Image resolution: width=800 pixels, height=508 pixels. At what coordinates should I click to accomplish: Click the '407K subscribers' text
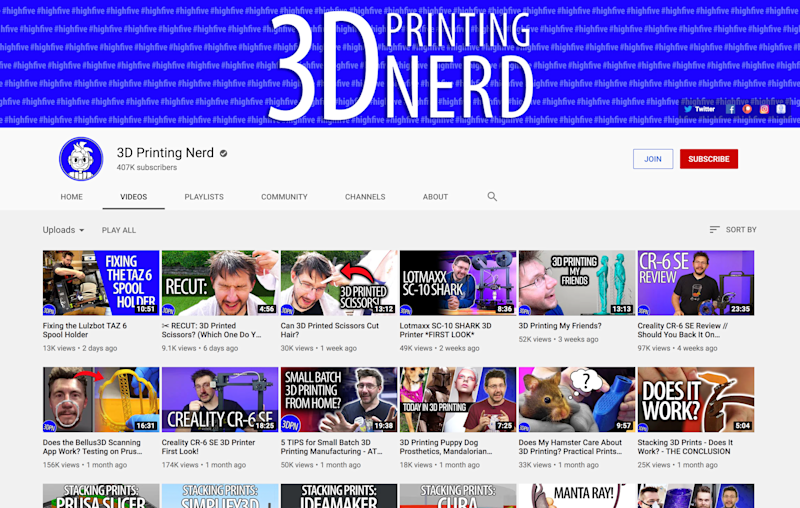coord(147,167)
